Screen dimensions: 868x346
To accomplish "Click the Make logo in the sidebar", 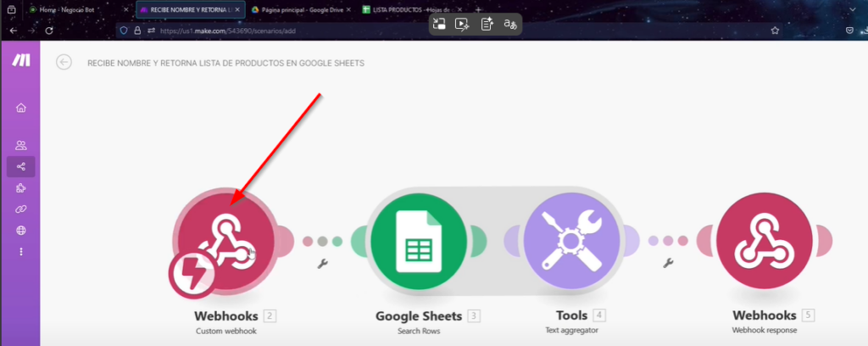I will pos(21,60).
